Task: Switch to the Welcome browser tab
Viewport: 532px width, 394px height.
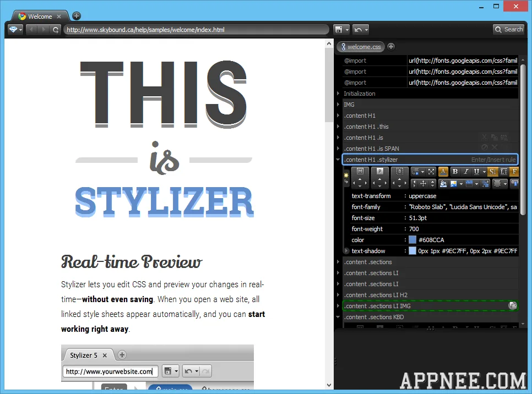Action: [x=40, y=17]
